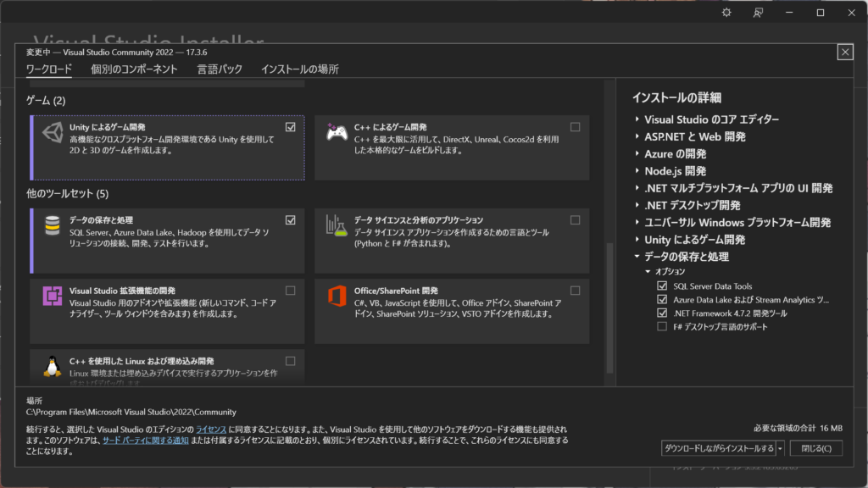The height and width of the screenshot is (488, 868).
Task: Switch to 個別のコンポーネント tab
Action: point(134,69)
